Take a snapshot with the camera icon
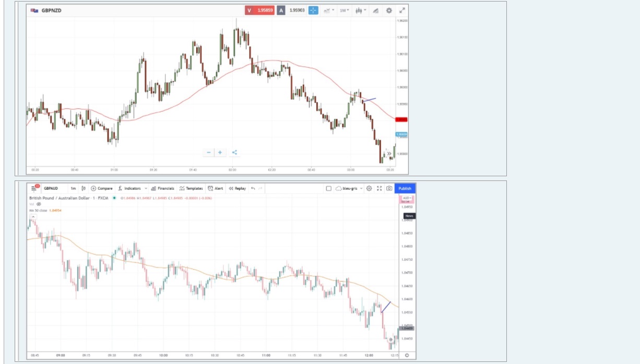The image size is (640, 364). pos(389,188)
